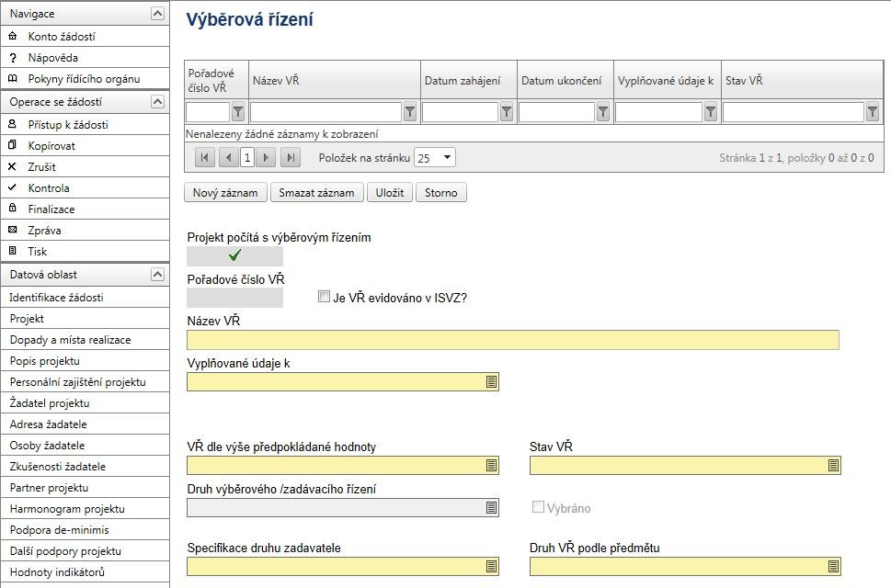
Task: Click the Smazat záznam button
Action: (x=316, y=192)
